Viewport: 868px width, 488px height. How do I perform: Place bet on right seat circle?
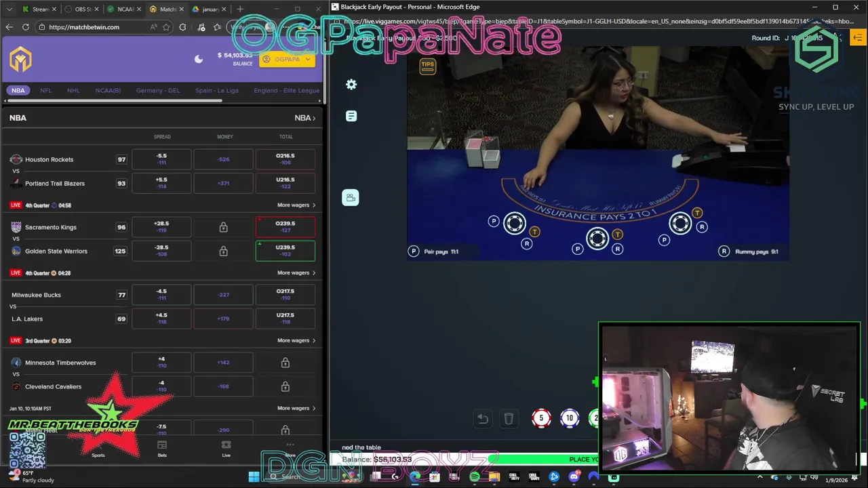pyautogui.click(x=680, y=223)
